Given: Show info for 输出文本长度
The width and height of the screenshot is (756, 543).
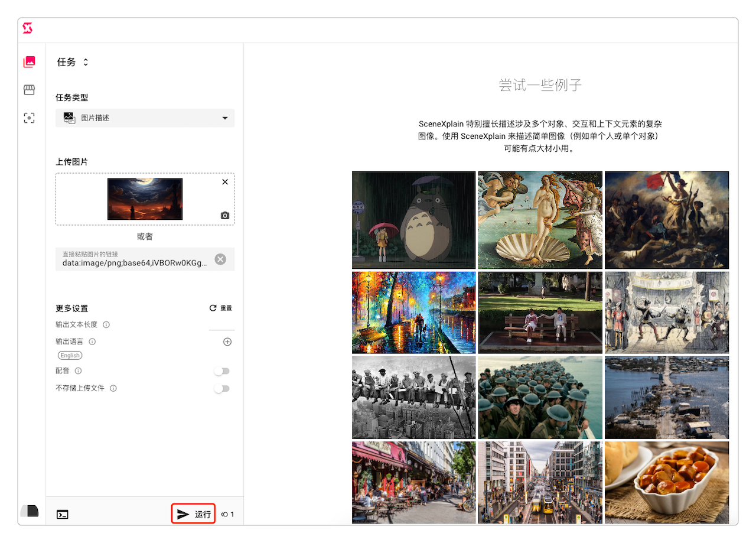Looking at the screenshot, I should [x=106, y=324].
